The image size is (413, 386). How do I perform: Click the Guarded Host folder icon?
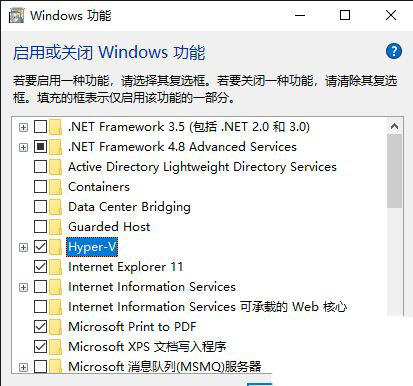[56, 227]
